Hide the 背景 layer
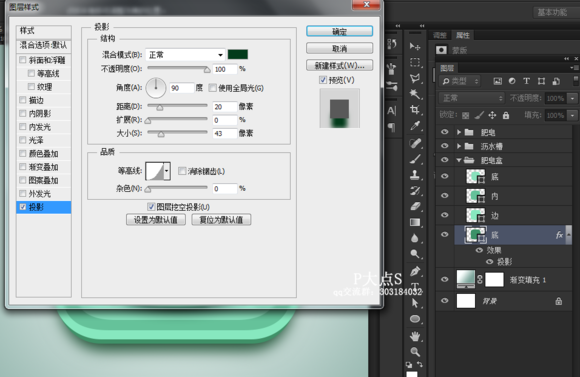 pos(445,301)
